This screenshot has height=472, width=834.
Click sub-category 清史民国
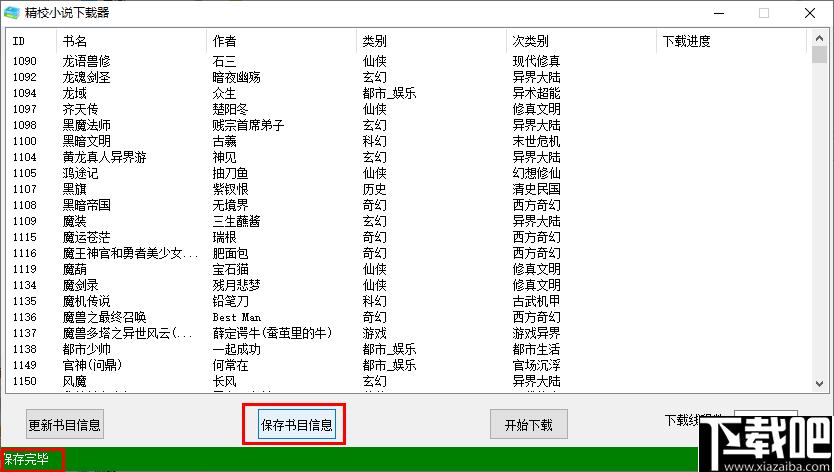point(536,189)
